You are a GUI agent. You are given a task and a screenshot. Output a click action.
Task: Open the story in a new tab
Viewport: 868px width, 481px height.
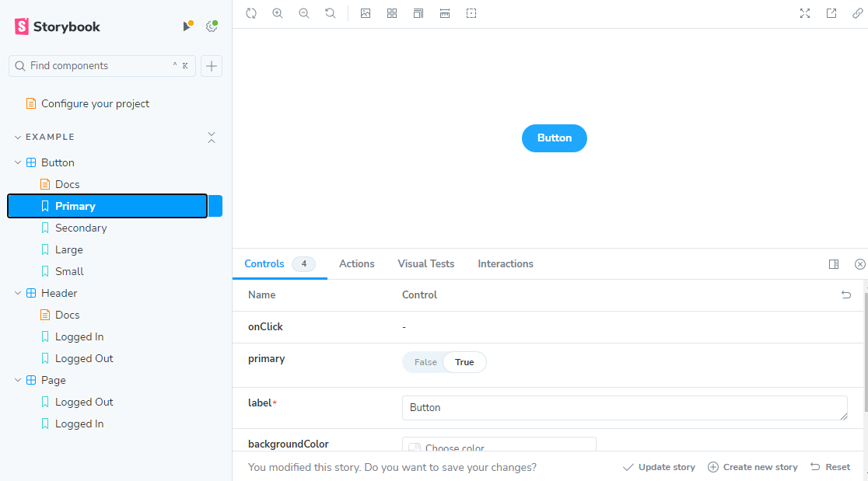831,13
